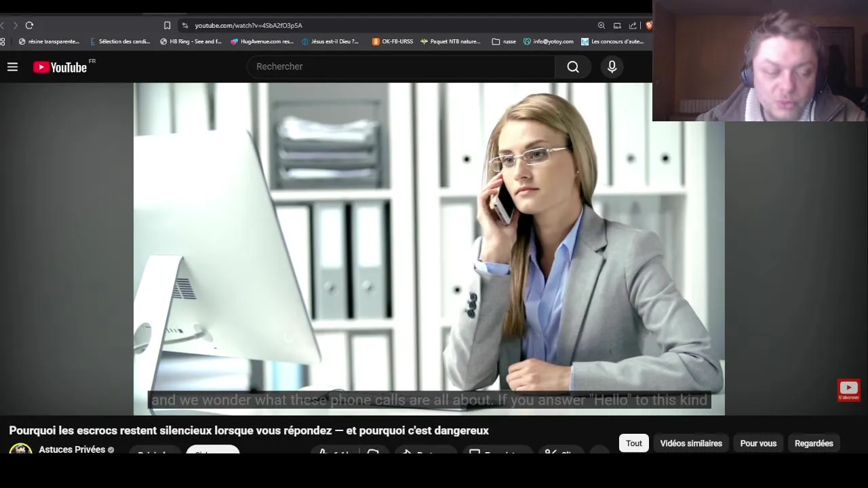
Task: Select the 'Pour vous' filter chip
Action: [x=758, y=443]
